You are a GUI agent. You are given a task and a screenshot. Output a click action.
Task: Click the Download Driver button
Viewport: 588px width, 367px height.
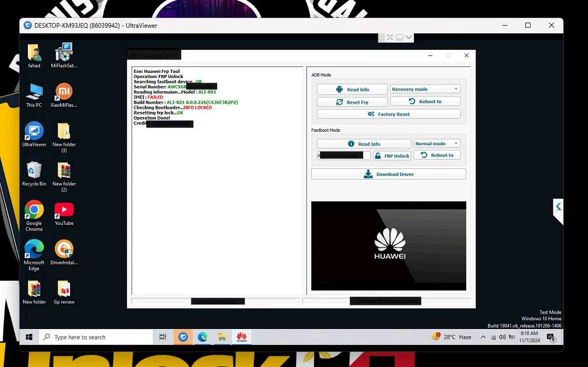click(389, 174)
